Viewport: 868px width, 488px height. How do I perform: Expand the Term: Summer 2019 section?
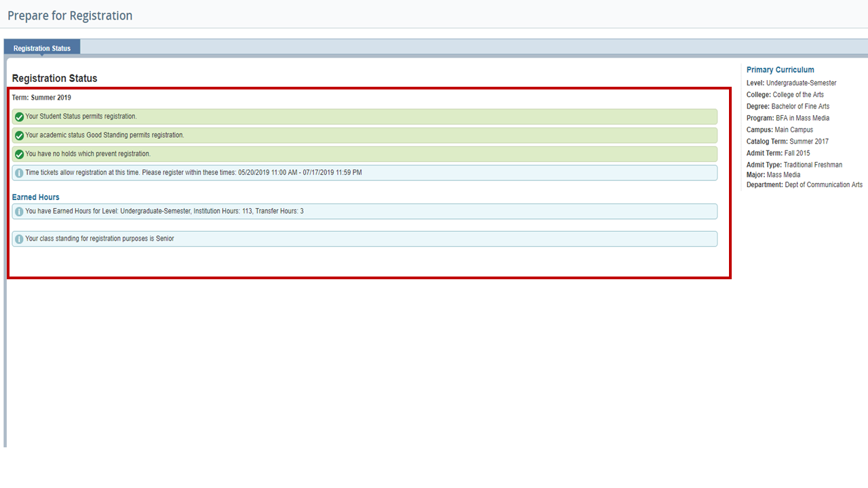(x=41, y=97)
